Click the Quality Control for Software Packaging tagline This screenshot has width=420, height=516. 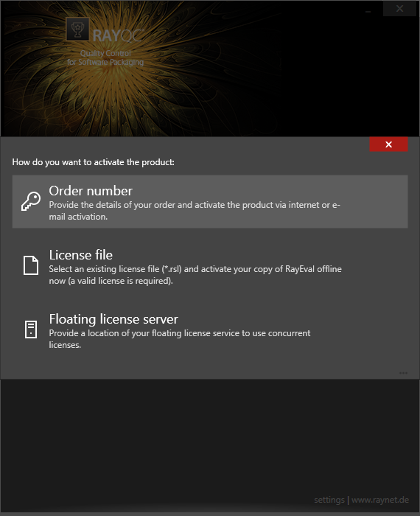[105, 57]
